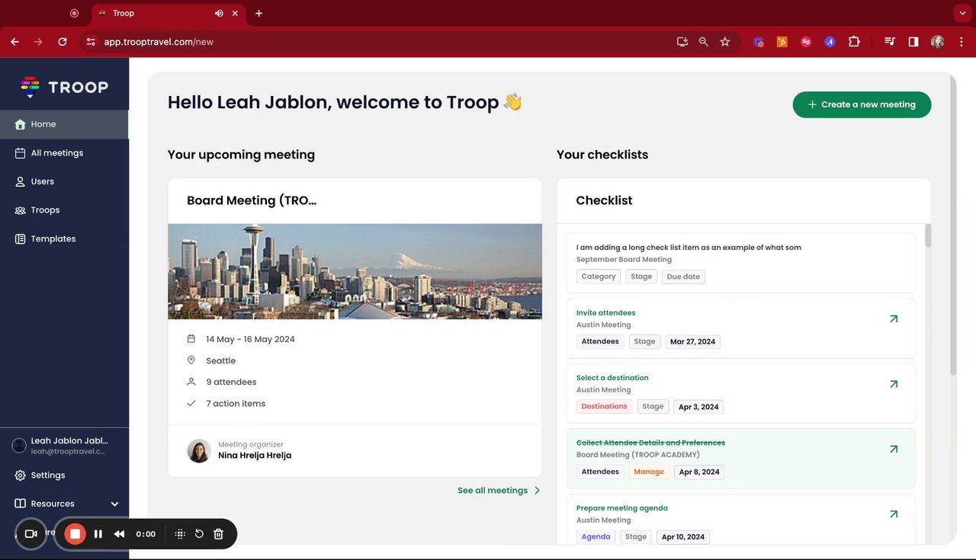Pause the screen recording

click(98, 534)
